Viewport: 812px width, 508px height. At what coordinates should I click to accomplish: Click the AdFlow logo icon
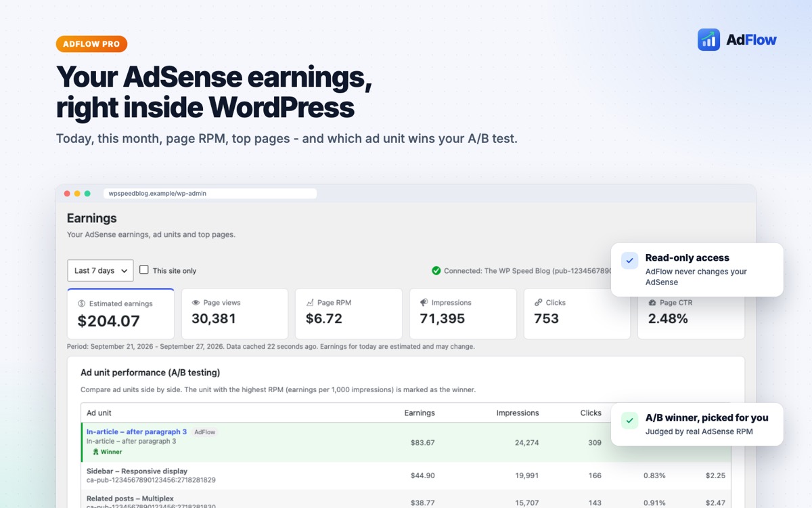(708, 40)
